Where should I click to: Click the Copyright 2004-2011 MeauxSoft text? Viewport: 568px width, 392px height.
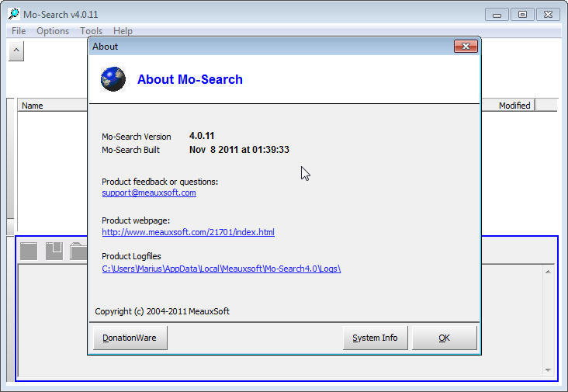(162, 311)
